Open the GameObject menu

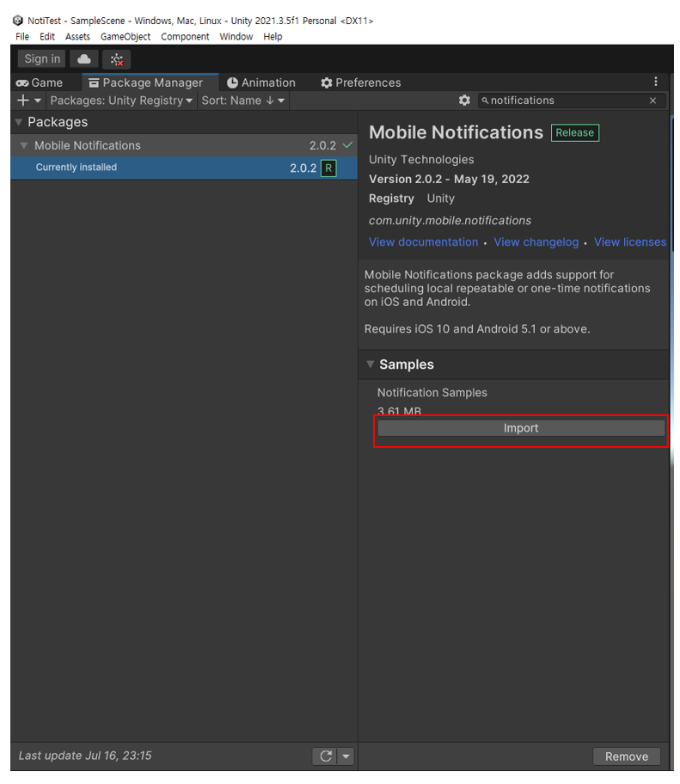click(x=126, y=36)
